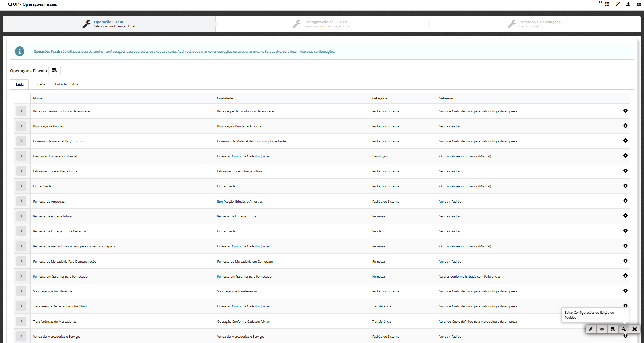The height and width of the screenshot is (343, 644).
Task: Open gear menu for Bonificação e brindes row
Action: [625, 126]
